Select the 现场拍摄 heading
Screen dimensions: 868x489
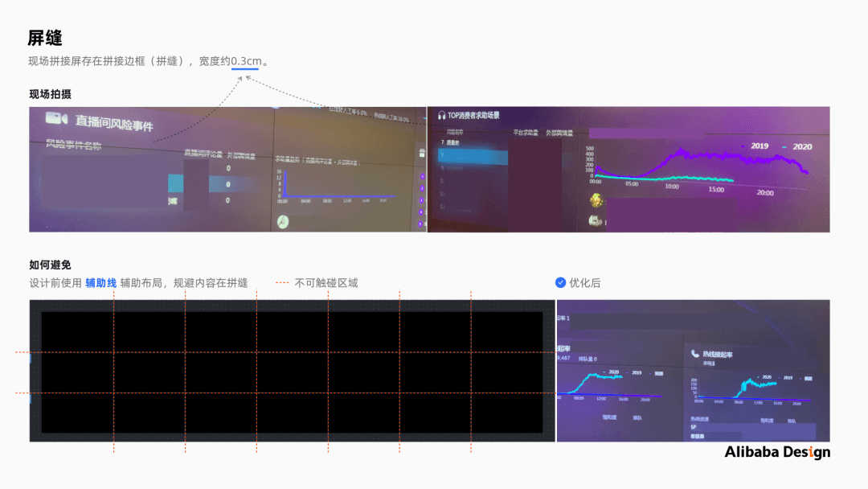click(51, 94)
